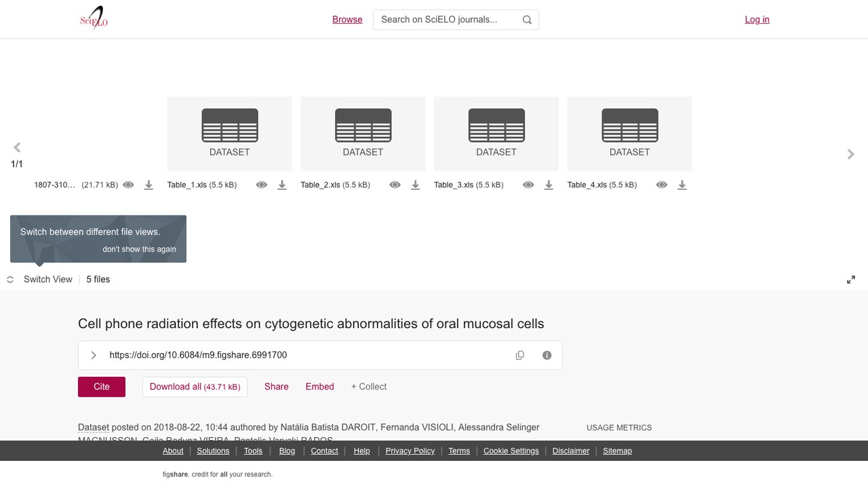Expand the DOI citation details chevron

pos(94,355)
